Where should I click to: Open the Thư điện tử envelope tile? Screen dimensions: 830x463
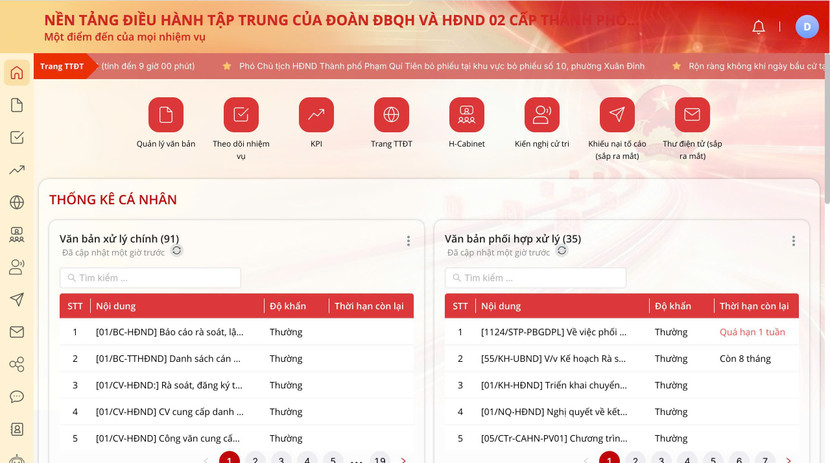(692, 115)
